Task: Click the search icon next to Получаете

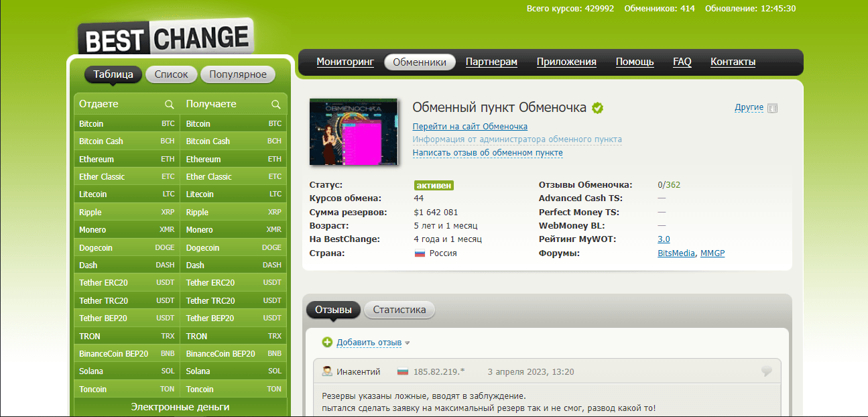Action: point(275,105)
